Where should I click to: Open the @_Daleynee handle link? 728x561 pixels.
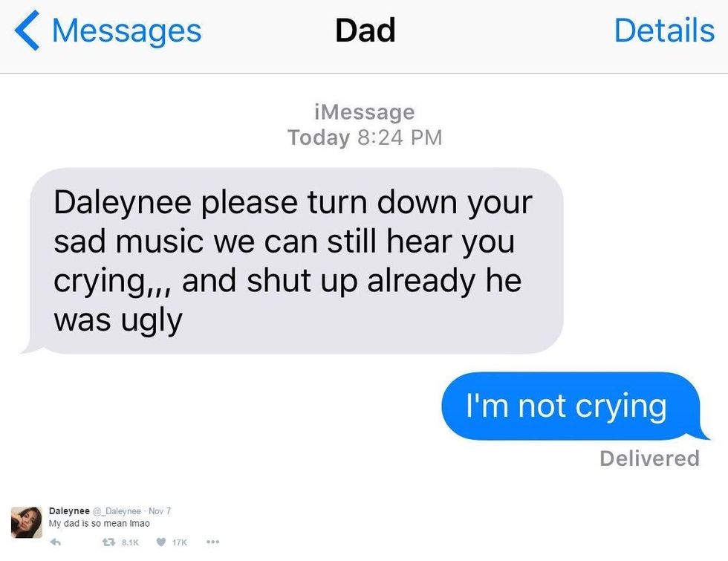click(x=117, y=511)
